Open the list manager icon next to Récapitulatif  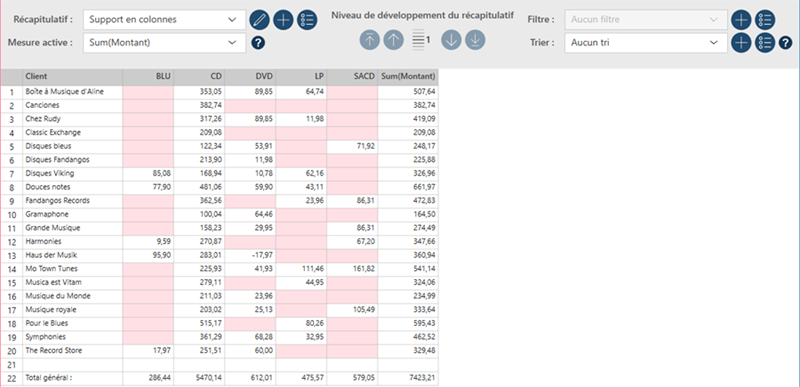(x=307, y=20)
